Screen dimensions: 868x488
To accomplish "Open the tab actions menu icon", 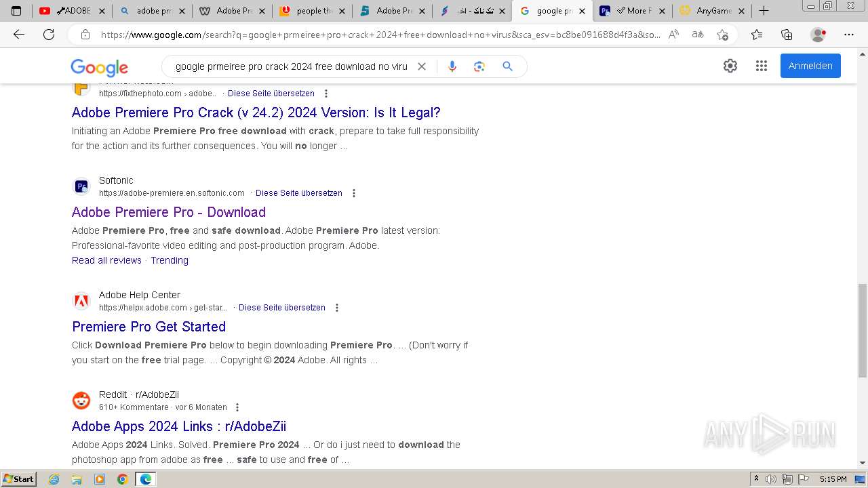I will pos(16,11).
